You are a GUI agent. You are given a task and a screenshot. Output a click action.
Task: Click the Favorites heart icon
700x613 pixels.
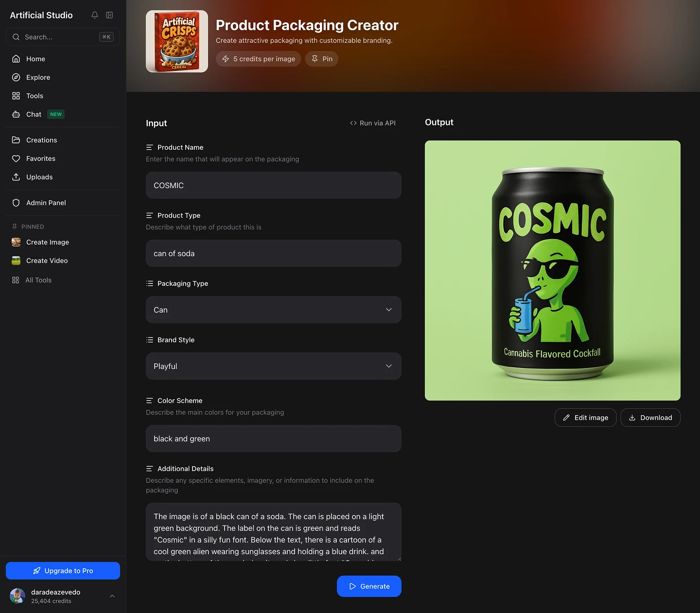click(16, 158)
